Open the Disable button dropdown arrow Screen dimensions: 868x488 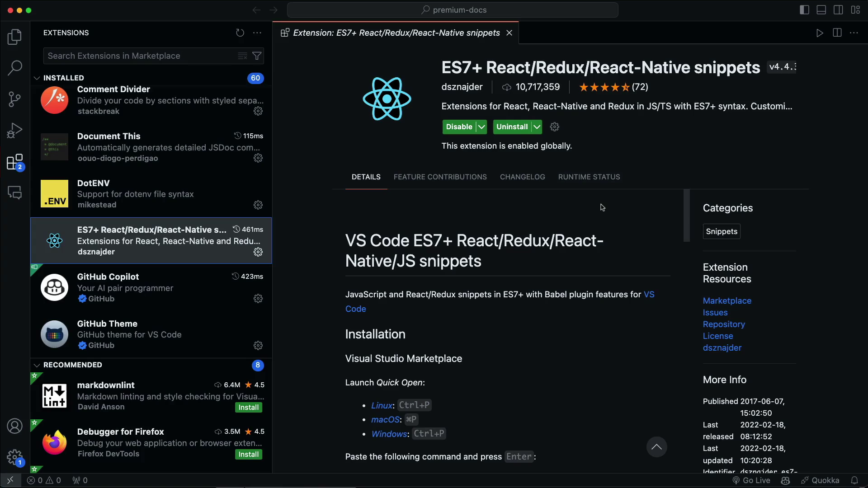tap(481, 127)
